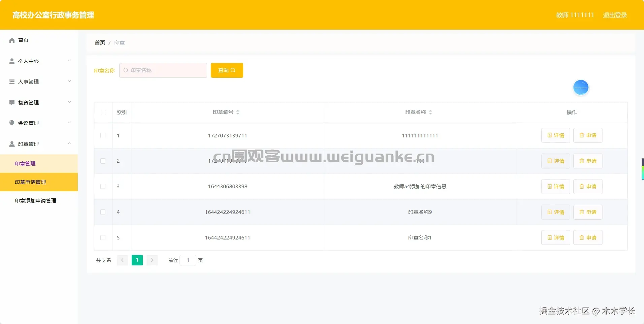644x324 pixels.
Task: Click the person icon beside 个人中心
Action: click(12, 61)
